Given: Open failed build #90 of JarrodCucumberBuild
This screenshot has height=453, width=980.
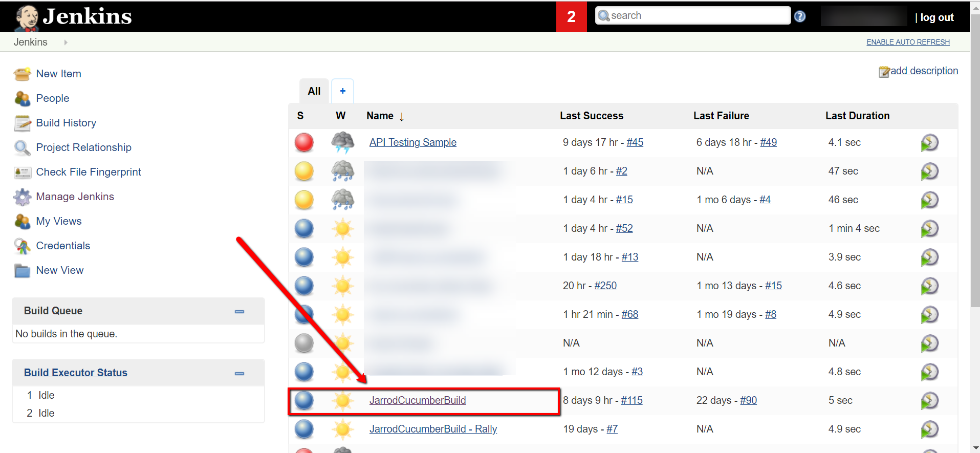Looking at the screenshot, I should tap(749, 400).
